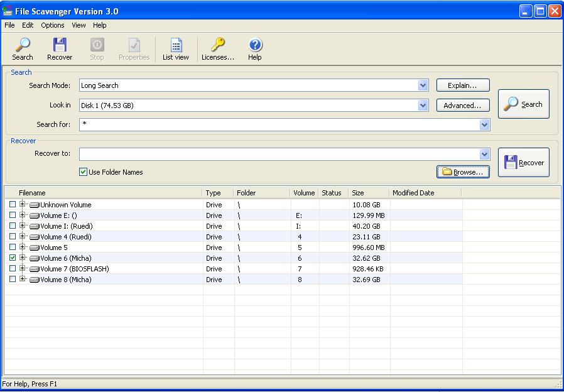Viewport: 564px width, 392px height.
Task: Sort by the Status column header
Action: pyautogui.click(x=334, y=193)
